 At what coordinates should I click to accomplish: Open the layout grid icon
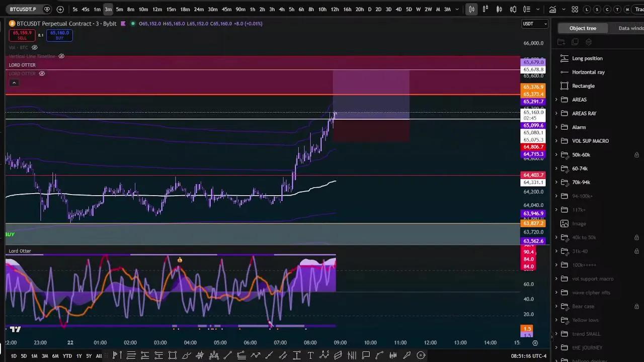(575, 9)
